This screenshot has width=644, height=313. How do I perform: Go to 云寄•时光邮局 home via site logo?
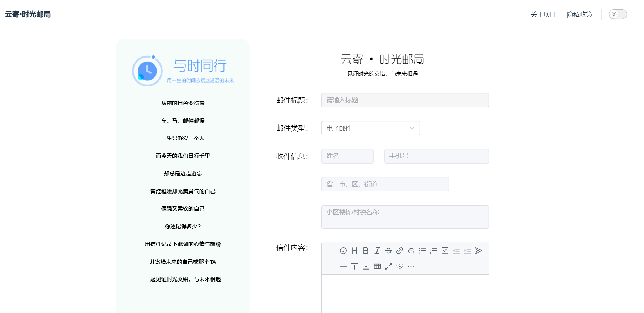pyautogui.click(x=28, y=14)
